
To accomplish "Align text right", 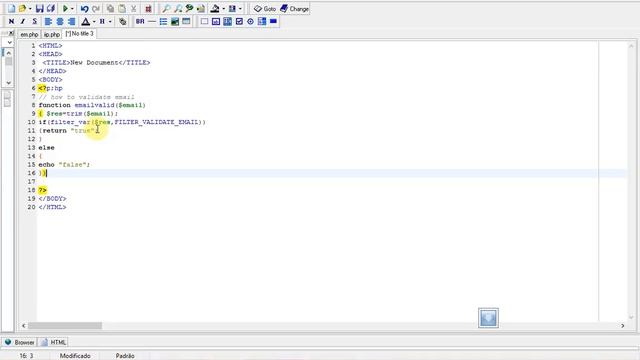I will coord(71,21).
